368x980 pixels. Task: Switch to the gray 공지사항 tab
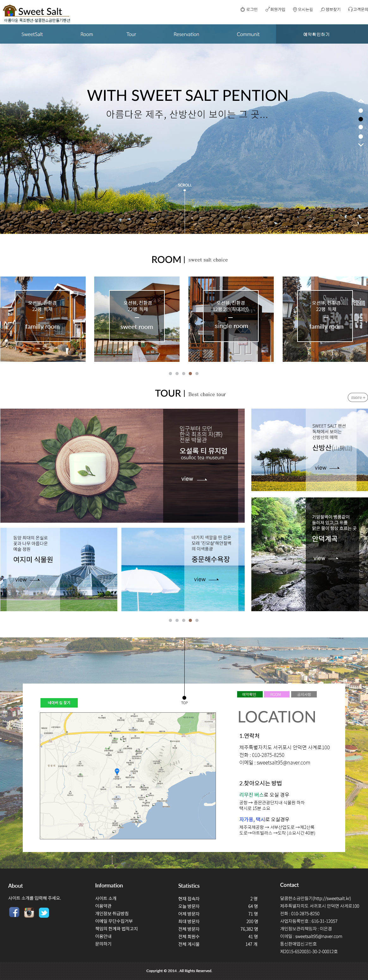click(304, 694)
